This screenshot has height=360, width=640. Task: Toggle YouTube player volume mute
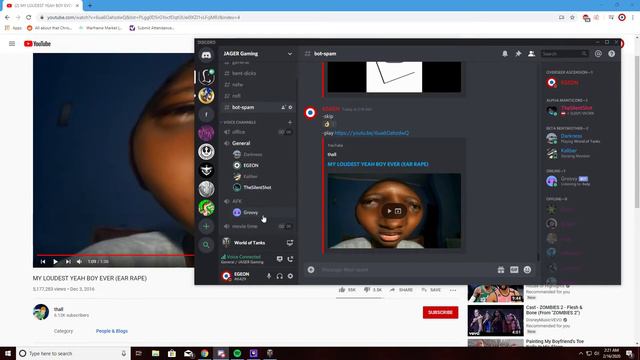click(x=80, y=262)
